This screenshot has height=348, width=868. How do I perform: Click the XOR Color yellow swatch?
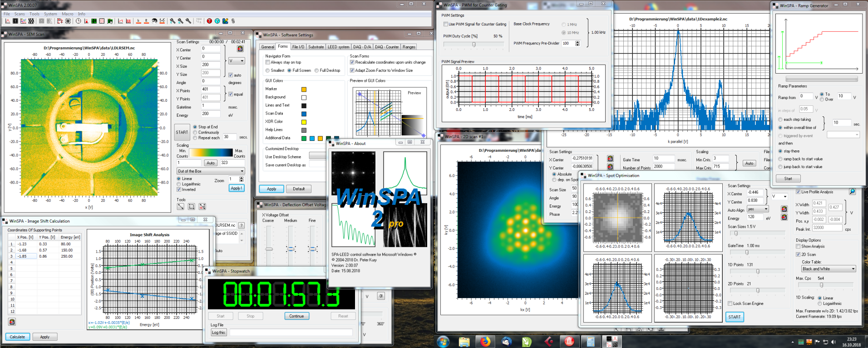click(x=304, y=122)
